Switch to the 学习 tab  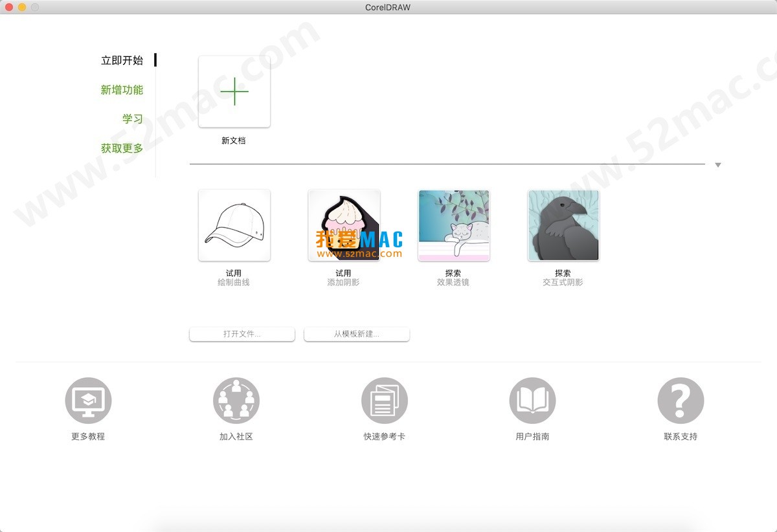[x=133, y=119]
